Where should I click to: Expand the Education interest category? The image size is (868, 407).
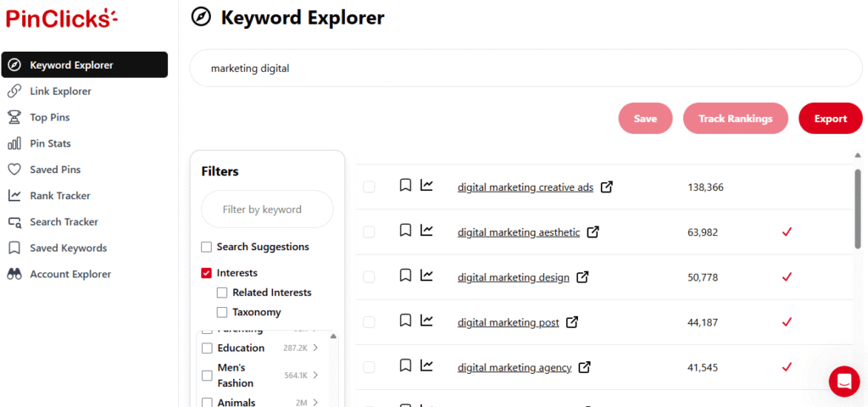click(315, 348)
